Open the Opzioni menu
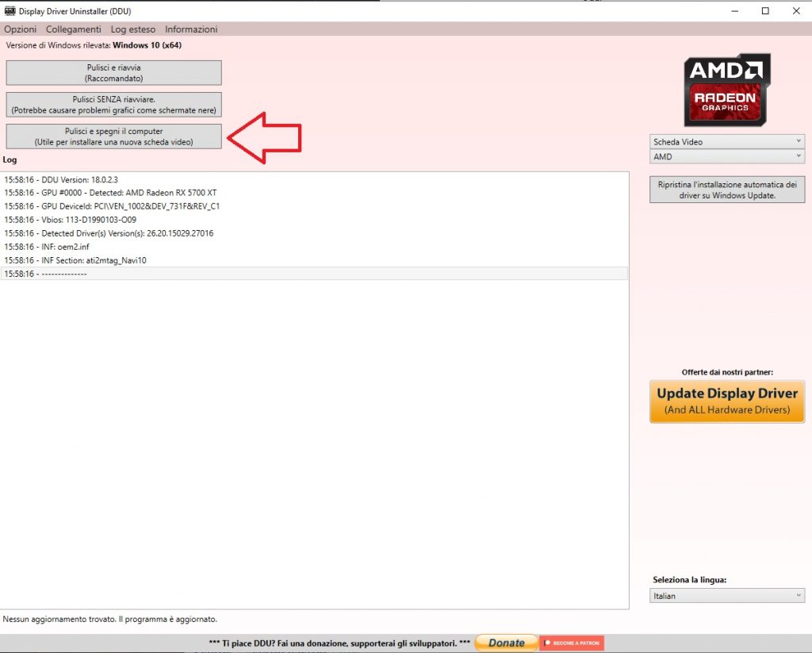 click(20, 29)
